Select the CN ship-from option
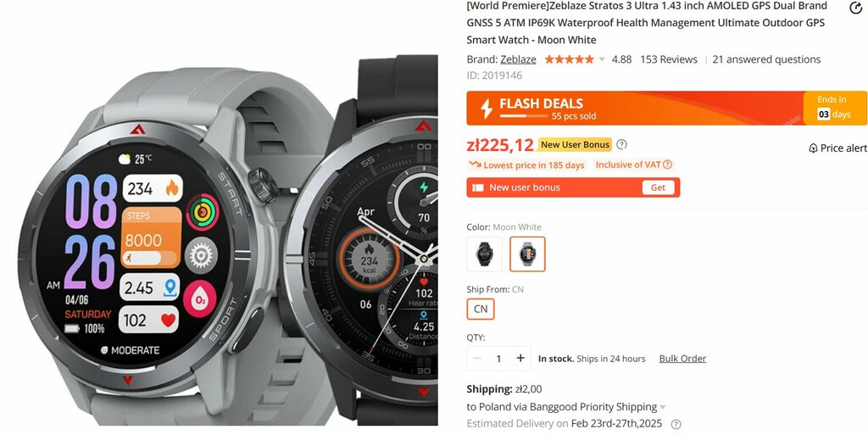The width and height of the screenshot is (868, 435). (x=481, y=309)
